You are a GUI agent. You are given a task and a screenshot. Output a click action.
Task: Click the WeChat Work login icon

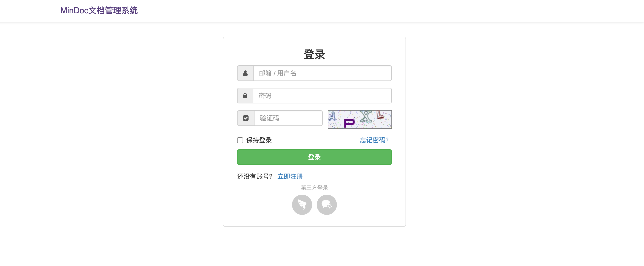point(327,205)
